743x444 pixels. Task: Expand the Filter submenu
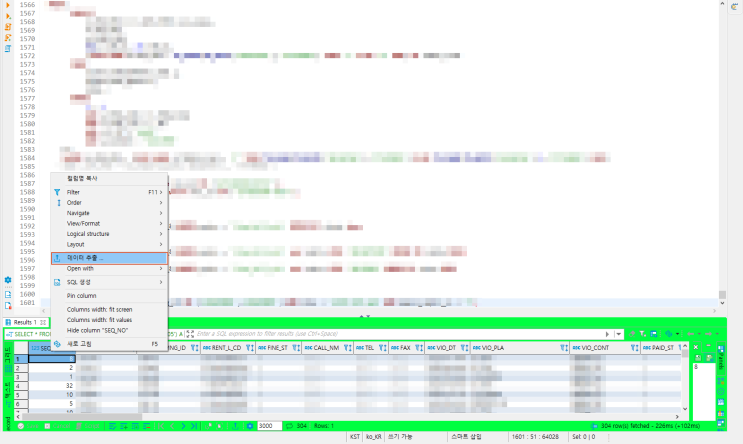109,192
